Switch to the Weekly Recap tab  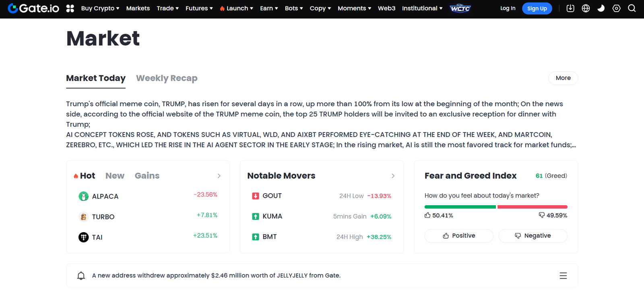pos(167,78)
